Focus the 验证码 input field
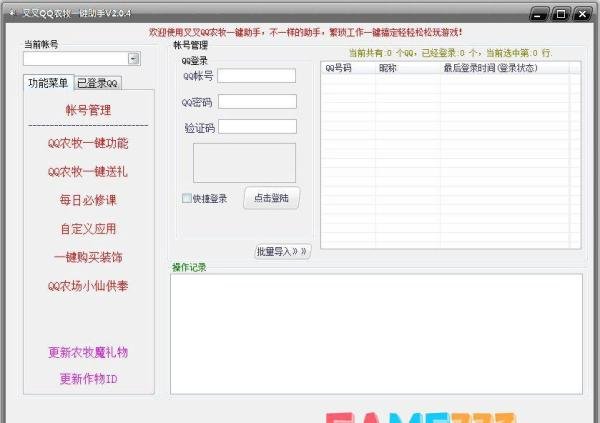600x423 pixels. pos(257,127)
